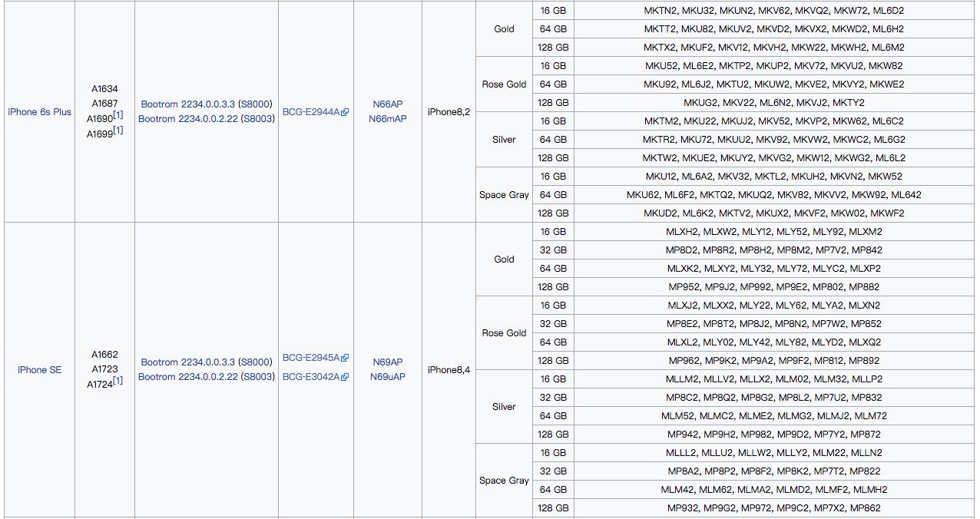Open the N66AP board config link
Viewport: 980px width, 519px height.
(388, 104)
